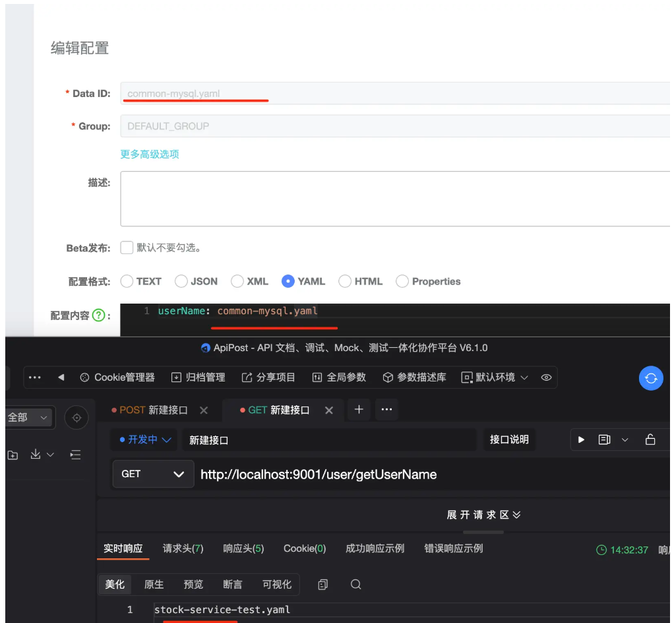Viewport: 672px width, 623px height.
Task: Open the 开发中 status dropdown
Action: pyautogui.click(x=145, y=440)
